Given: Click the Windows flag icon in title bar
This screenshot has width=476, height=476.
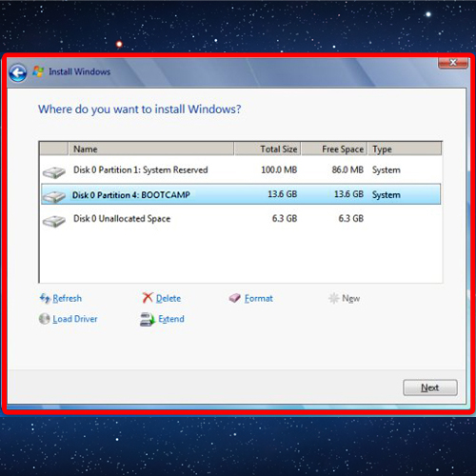Looking at the screenshot, I should pyautogui.click(x=38, y=71).
